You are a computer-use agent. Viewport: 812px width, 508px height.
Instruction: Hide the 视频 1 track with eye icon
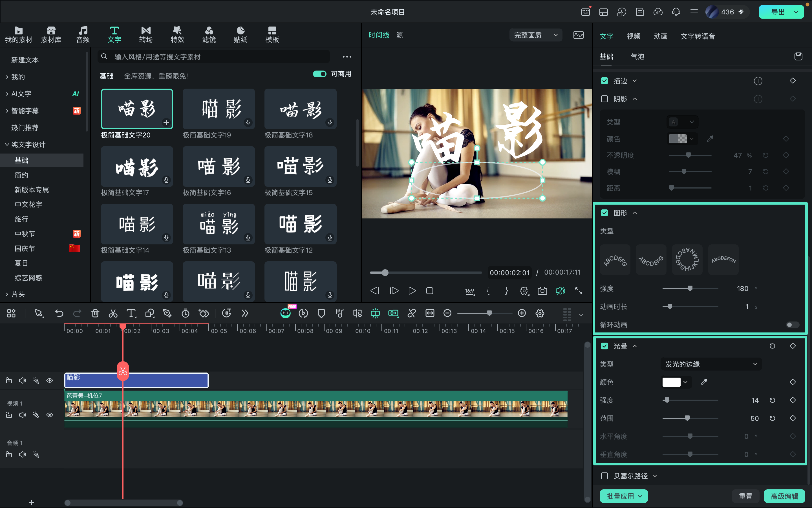pos(50,415)
